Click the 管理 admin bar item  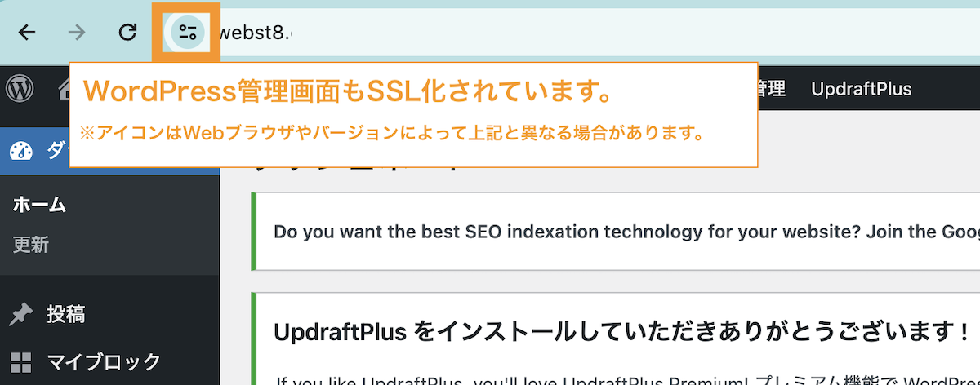(x=772, y=89)
